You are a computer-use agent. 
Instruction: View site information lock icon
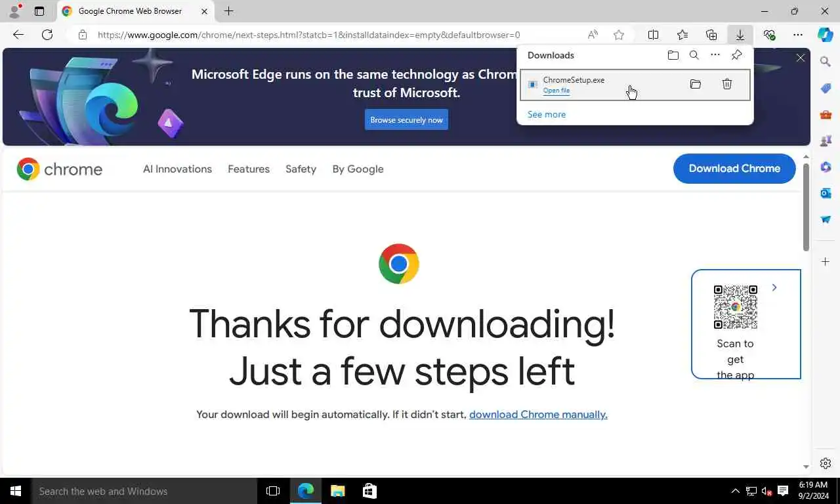tap(82, 35)
